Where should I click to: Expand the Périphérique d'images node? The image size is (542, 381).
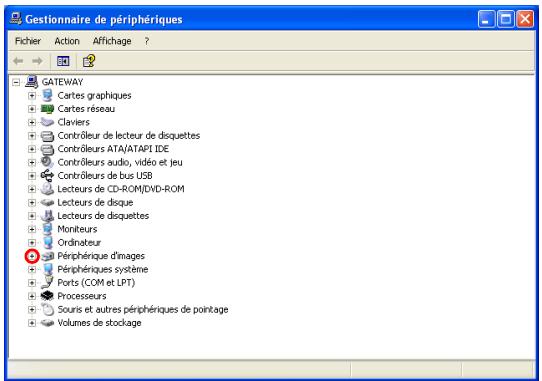[32, 256]
